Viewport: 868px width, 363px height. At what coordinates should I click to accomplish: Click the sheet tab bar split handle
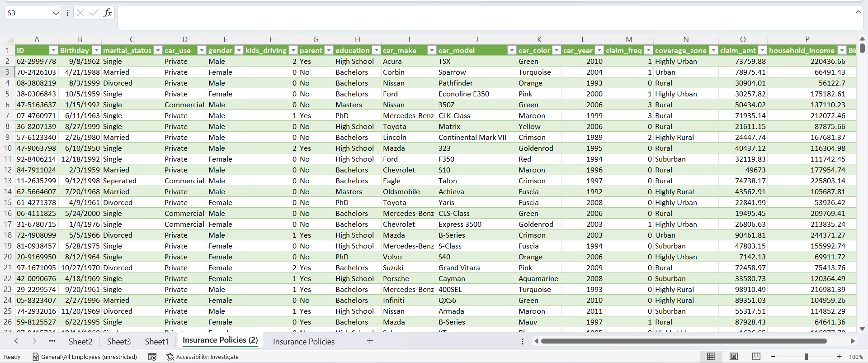click(523, 341)
